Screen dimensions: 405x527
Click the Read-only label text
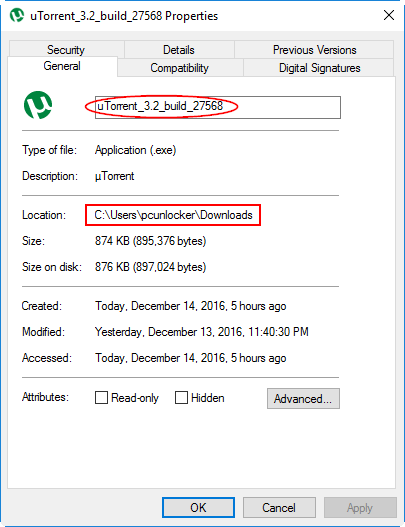(x=135, y=398)
